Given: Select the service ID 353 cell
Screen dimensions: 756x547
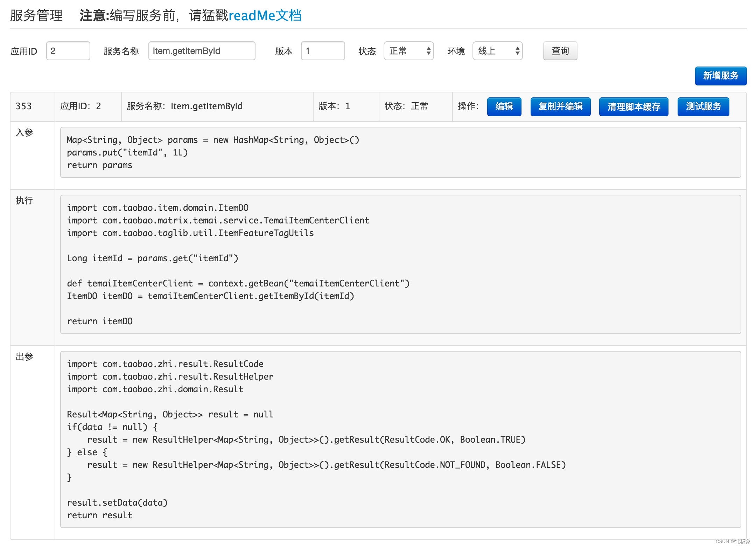Looking at the screenshot, I should (x=33, y=106).
